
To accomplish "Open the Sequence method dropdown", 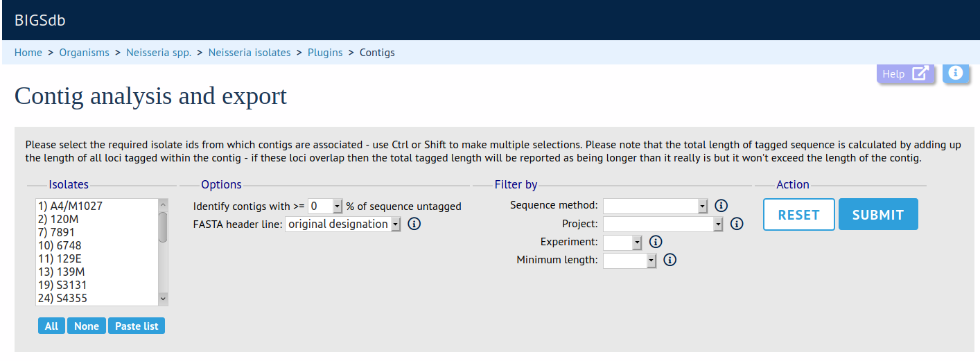I will pos(655,206).
